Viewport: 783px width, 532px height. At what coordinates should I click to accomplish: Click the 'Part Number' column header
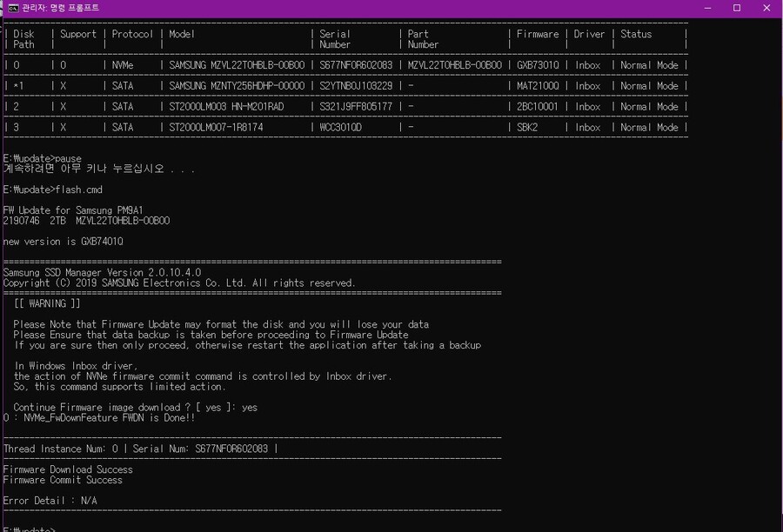coord(423,39)
